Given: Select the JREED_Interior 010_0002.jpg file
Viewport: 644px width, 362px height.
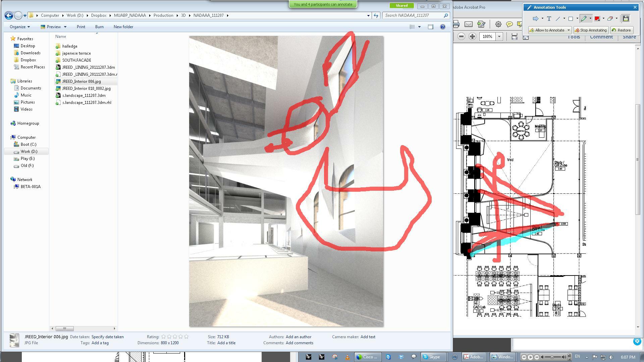Looking at the screenshot, I should click(86, 88).
